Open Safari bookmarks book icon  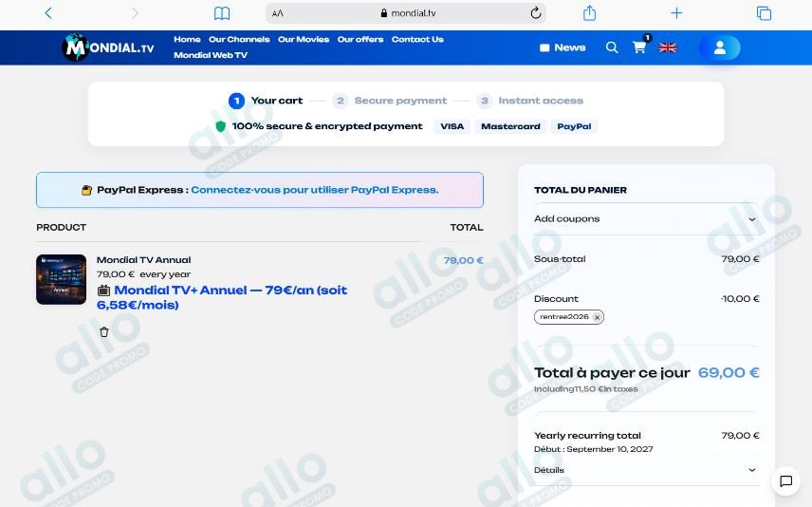tap(222, 13)
